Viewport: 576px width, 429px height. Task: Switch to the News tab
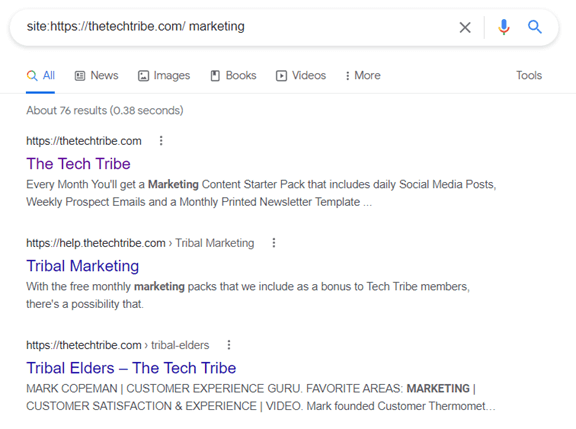pyautogui.click(x=97, y=75)
